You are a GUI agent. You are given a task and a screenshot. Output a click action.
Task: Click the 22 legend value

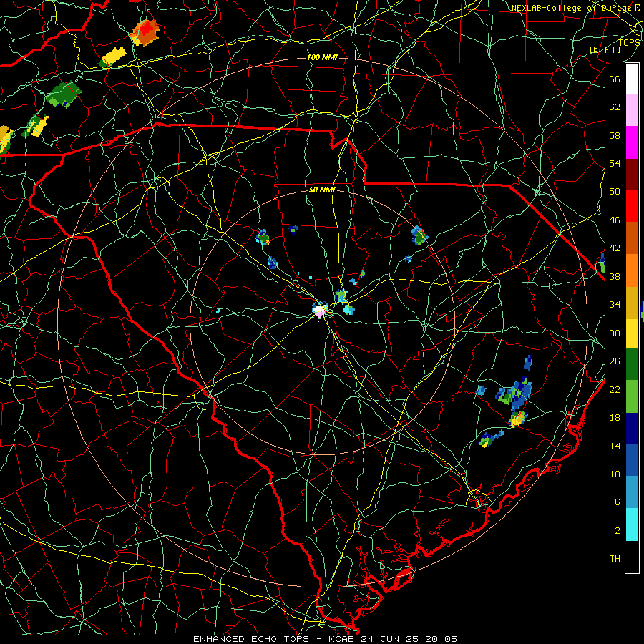tap(615, 389)
